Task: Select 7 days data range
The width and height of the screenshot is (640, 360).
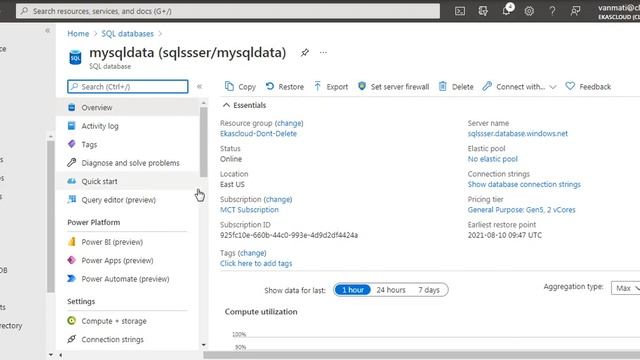Action: point(429,290)
